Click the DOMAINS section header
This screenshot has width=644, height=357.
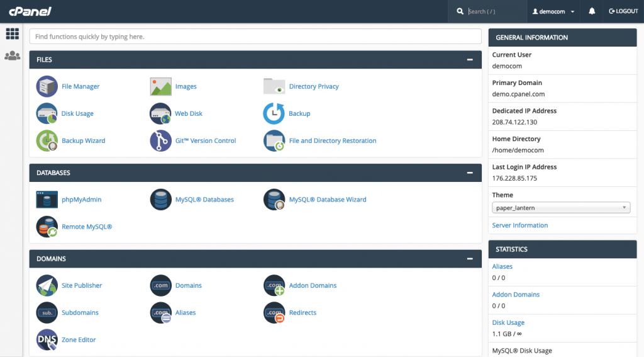click(255, 259)
